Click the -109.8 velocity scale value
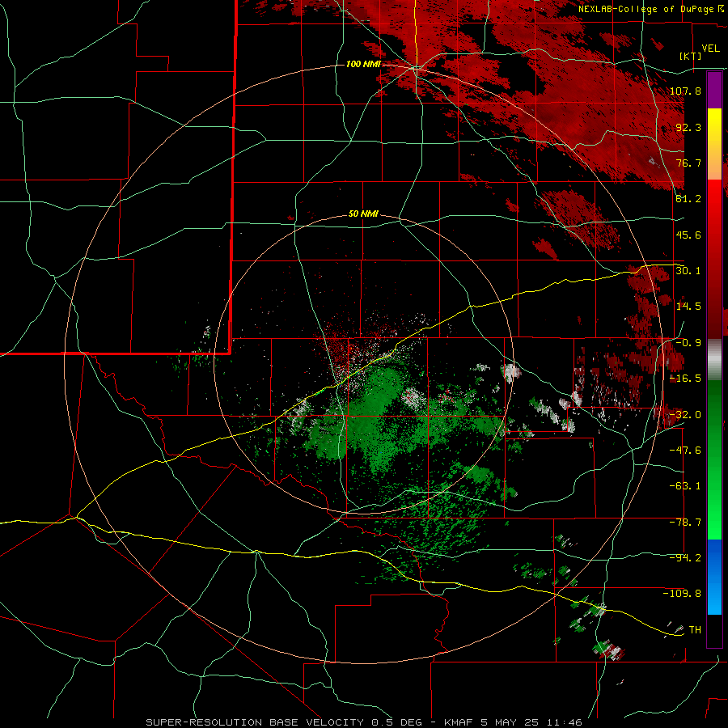The height and width of the screenshot is (728, 728). tap(683, 594)
